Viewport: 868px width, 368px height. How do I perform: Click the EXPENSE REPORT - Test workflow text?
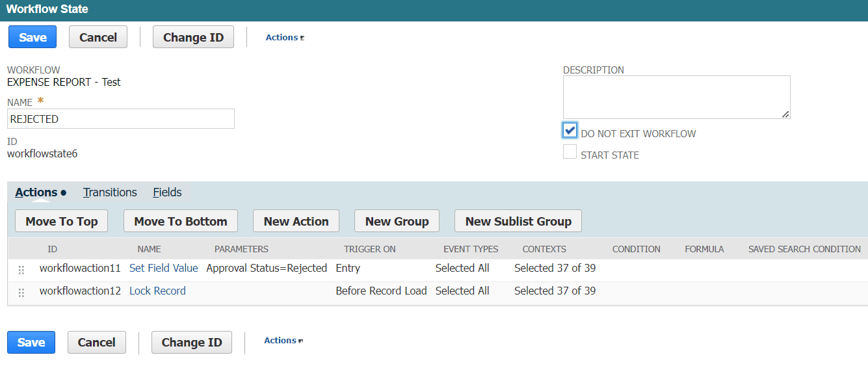pos(64,82)
